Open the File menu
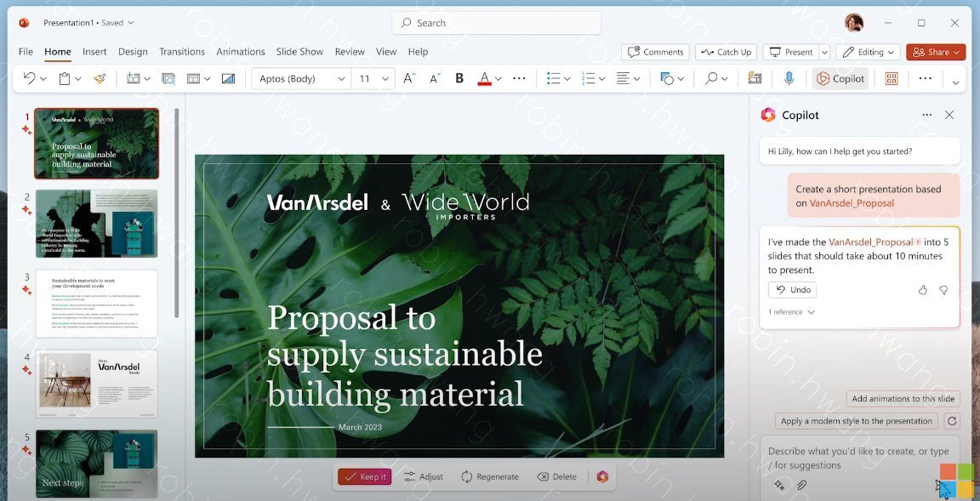The image size is (980, 501). click(26, 51)
